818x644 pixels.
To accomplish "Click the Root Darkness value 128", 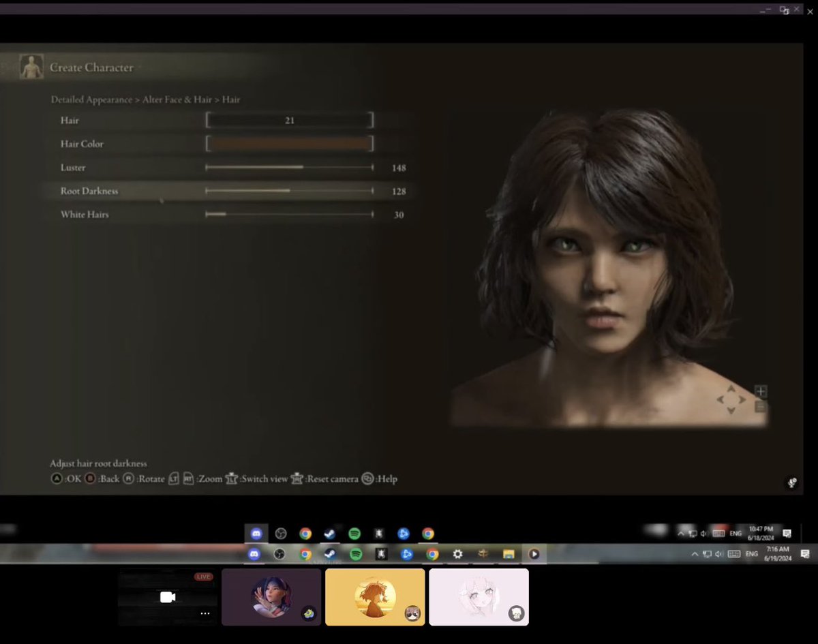I will pyautogui.click(x=399, y=191).
